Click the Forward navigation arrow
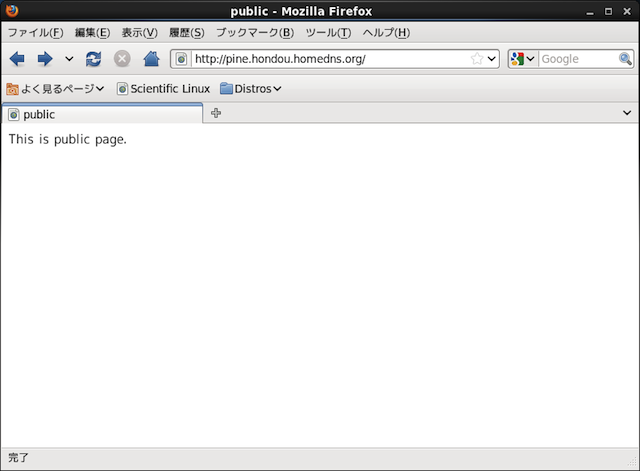This screenshot has height=471, width=640. point(44,59)
